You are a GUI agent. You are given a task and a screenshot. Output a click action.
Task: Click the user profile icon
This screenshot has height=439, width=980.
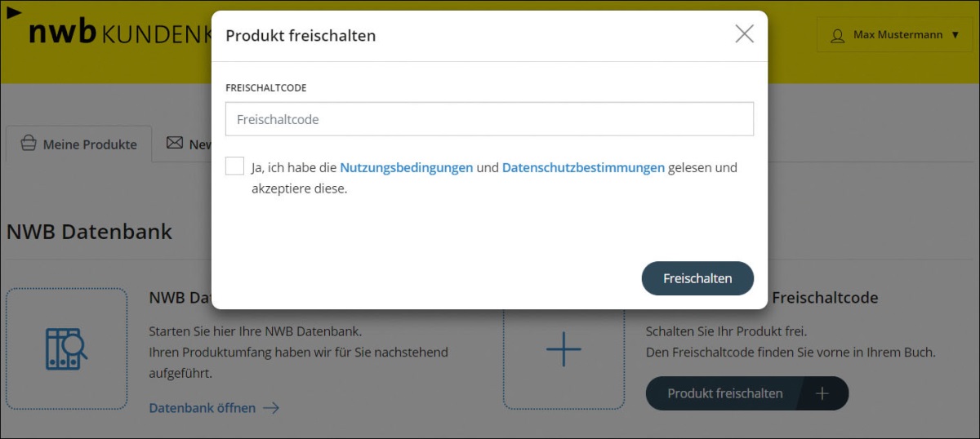(837, 36)
